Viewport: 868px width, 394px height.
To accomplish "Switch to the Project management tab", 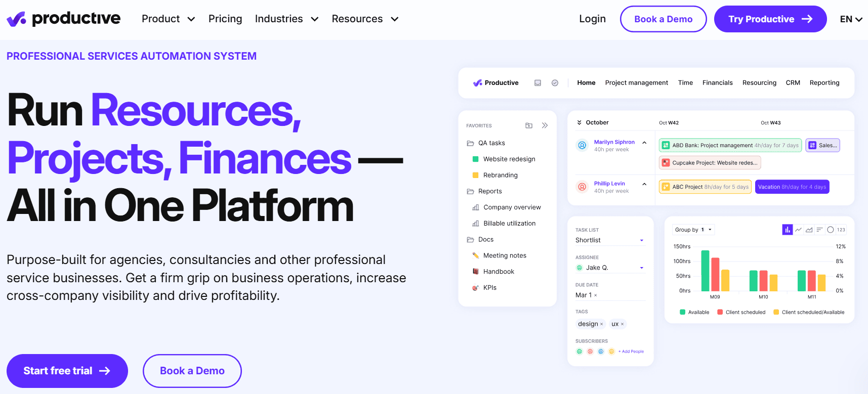I will [x=636, y=83].
